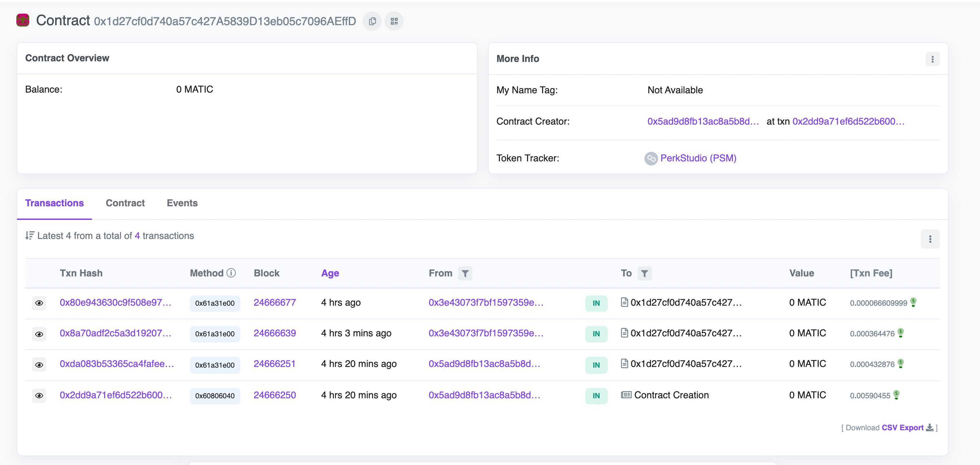Click fee price icon for 0.000066609999
This screenshot has height=465, width=980.
[913, 302]
